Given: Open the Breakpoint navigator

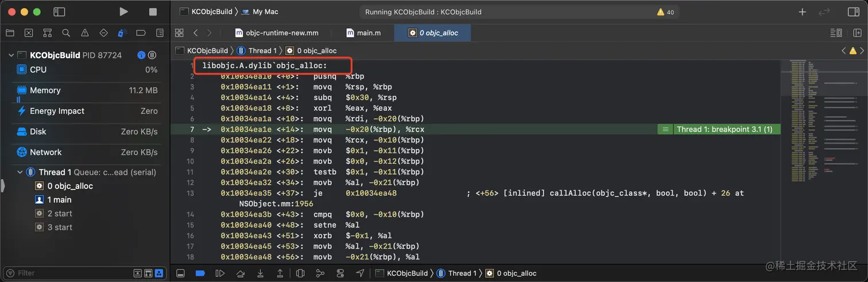Looking at the screenshot, I should click(x=141, y=33).
